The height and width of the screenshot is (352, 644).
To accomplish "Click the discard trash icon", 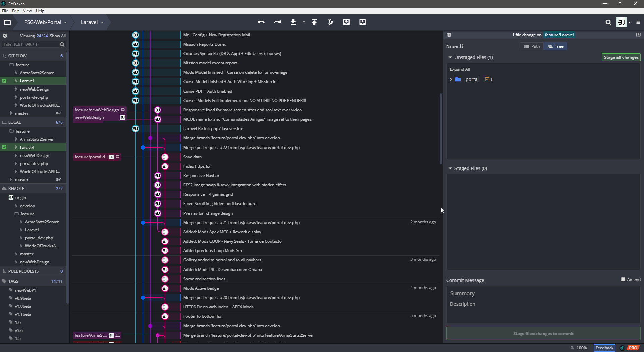I will 449,35.
